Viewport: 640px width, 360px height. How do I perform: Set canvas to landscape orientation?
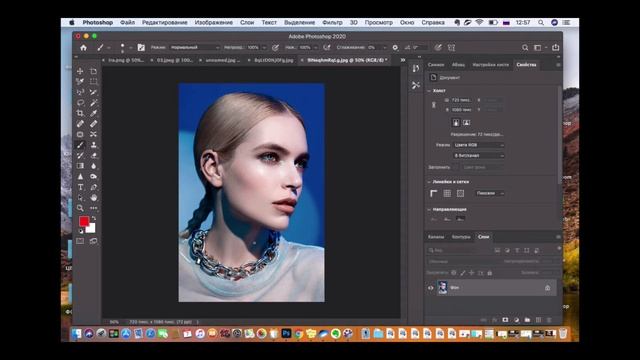click(x=466, y=122)
